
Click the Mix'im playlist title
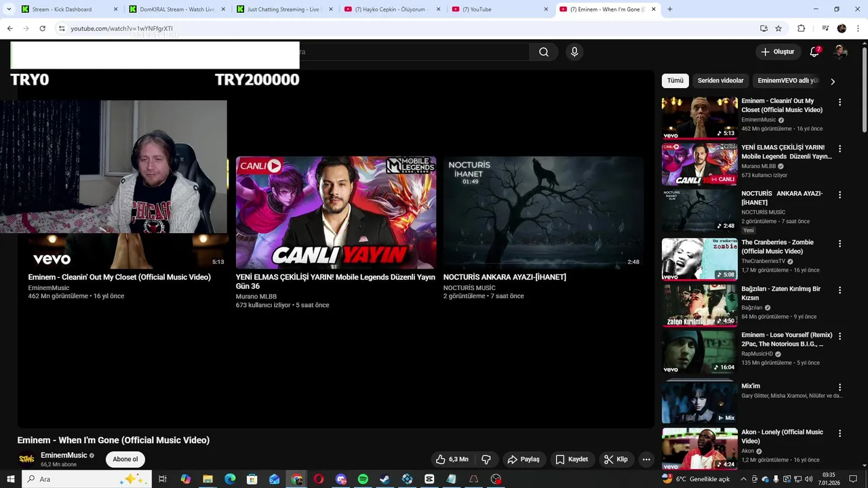coord(751,386)
